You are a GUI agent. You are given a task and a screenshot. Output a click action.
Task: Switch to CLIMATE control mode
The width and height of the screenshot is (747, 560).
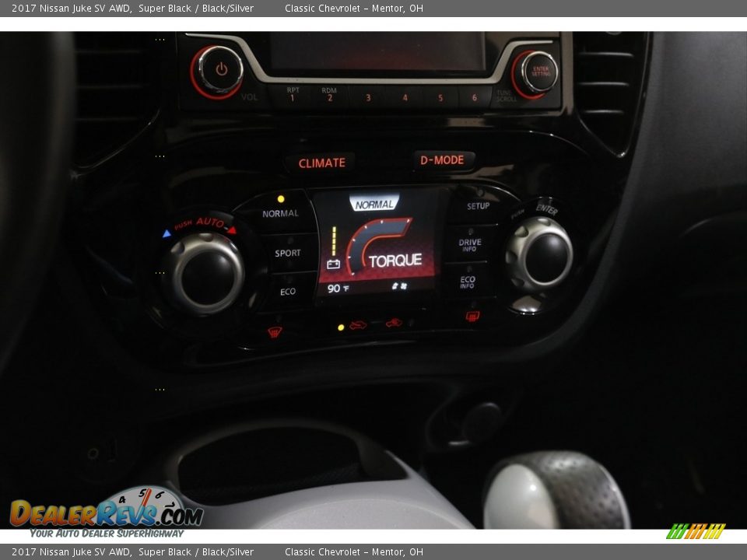[321, 163]
